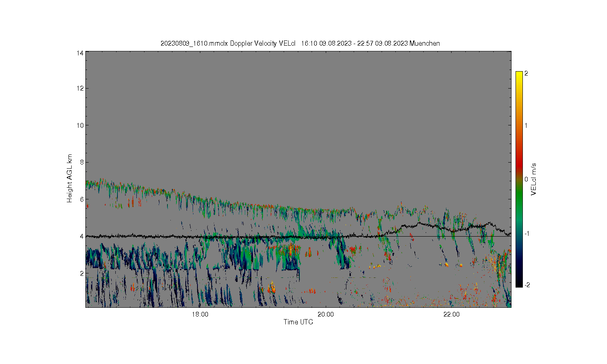Viewport: 607px width, 364px height.
Task: Click the 18:00 time tick label
Action: click(x=200, y=315)
